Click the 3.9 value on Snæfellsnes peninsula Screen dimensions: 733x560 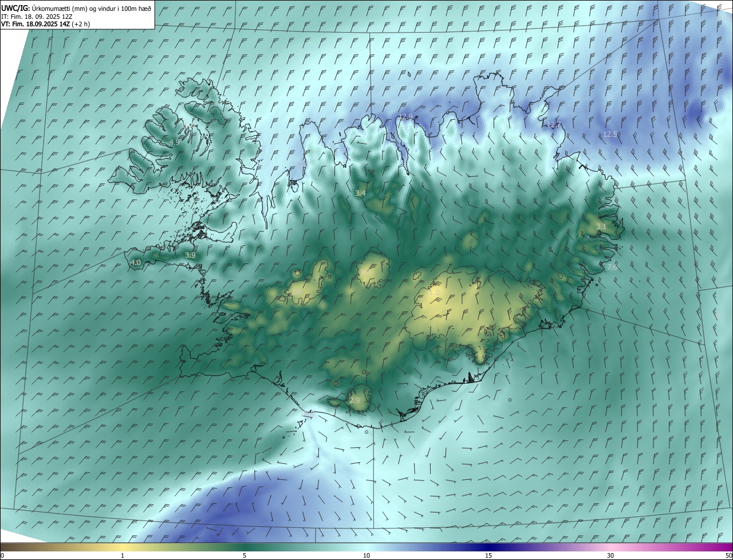[190, 255]
